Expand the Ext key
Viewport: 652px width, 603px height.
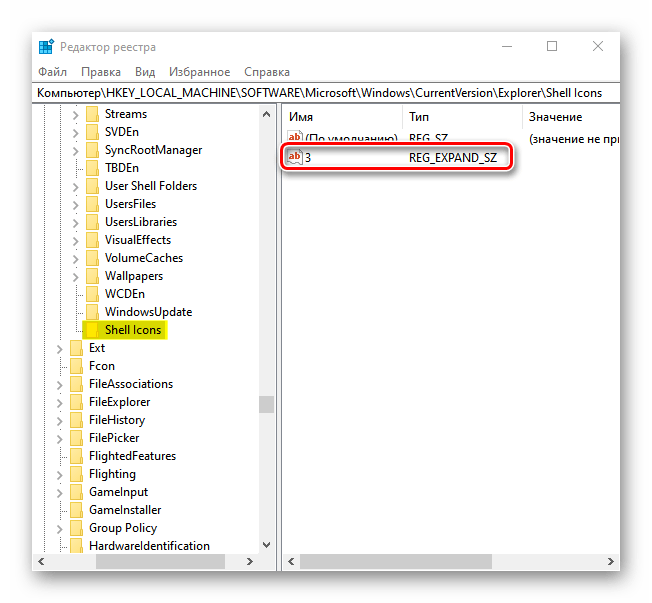tap(59, 348)
